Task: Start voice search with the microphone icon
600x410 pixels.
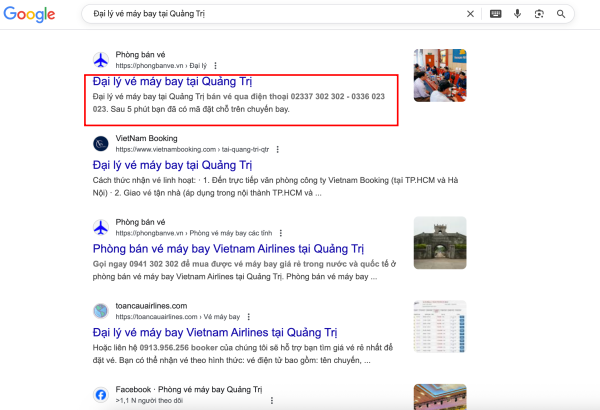Action: point(517,14)
